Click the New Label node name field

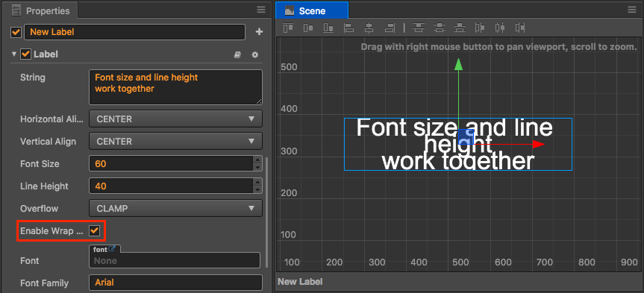135,32
